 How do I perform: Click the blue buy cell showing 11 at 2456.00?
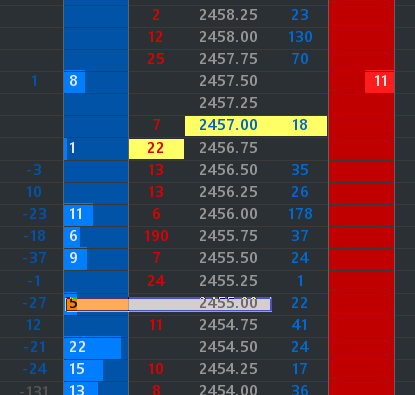96,214
